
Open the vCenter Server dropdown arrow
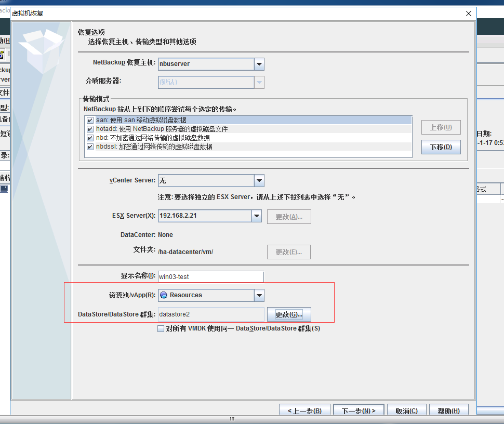(x=259, y=181)
